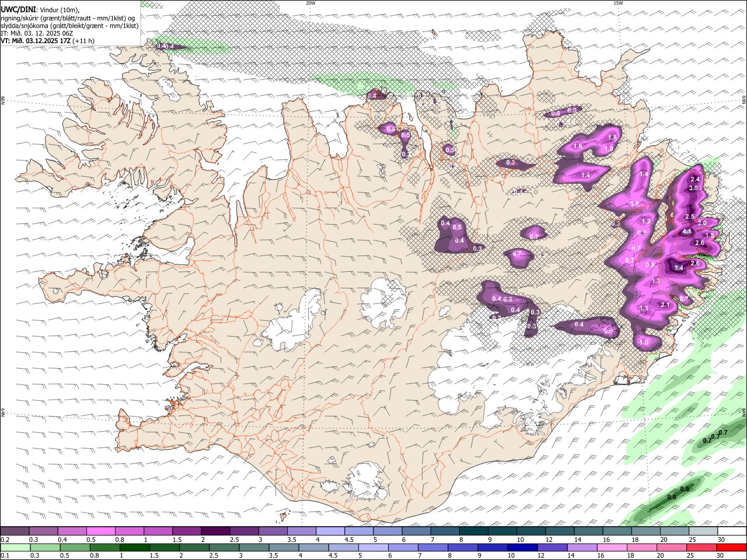Click the 16 swatch in upper legend row
The image size is (747, 560).
click(x=616, y=531)
